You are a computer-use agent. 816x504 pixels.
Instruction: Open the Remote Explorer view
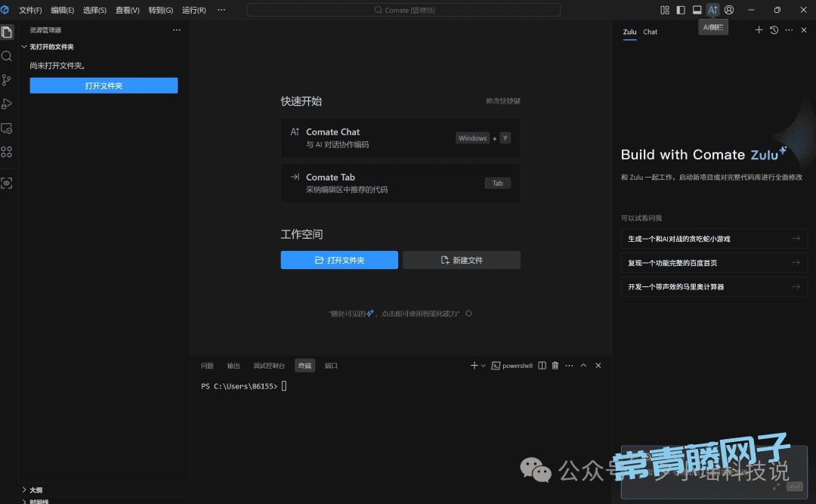click(7, 128)
